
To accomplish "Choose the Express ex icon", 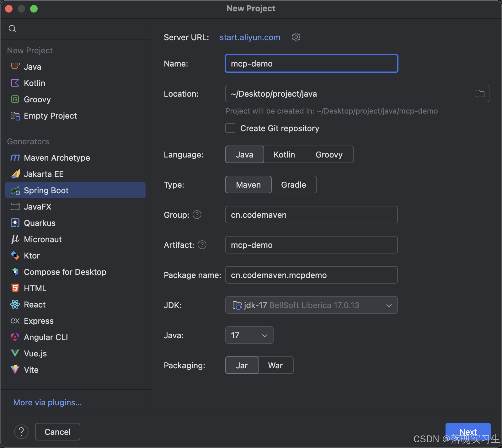I will pos(15,321).
